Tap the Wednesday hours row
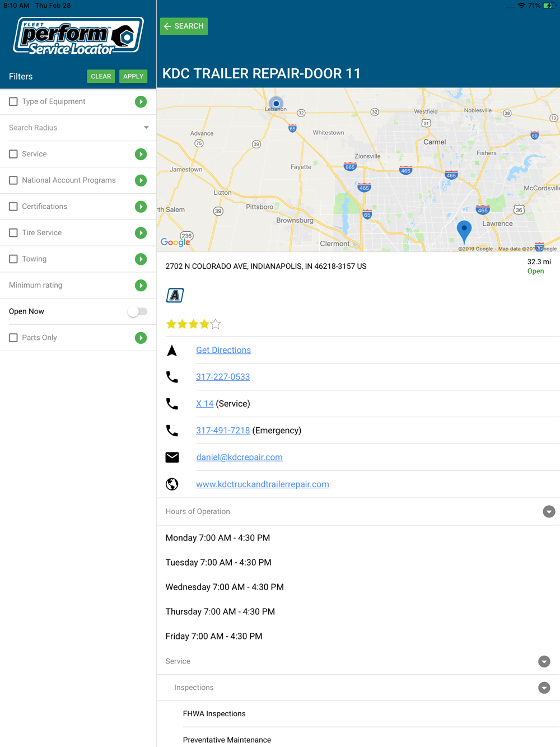 tap(225, 587)
